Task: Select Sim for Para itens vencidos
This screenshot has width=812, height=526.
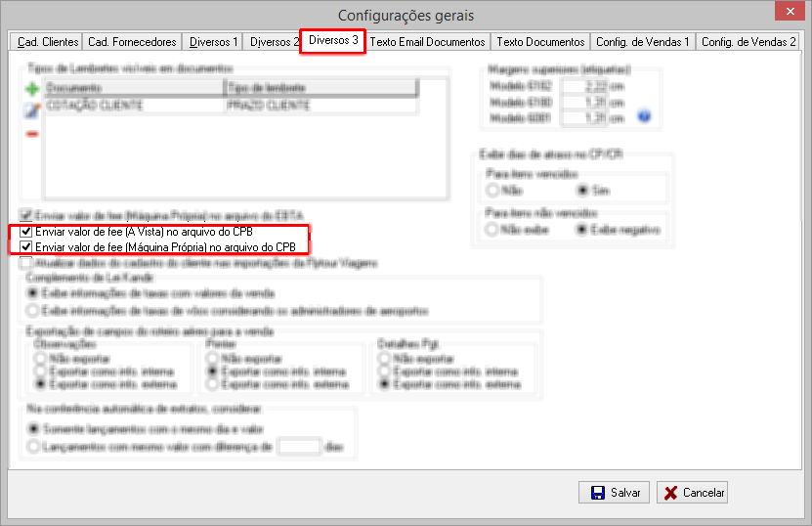Action: [583, 191]
